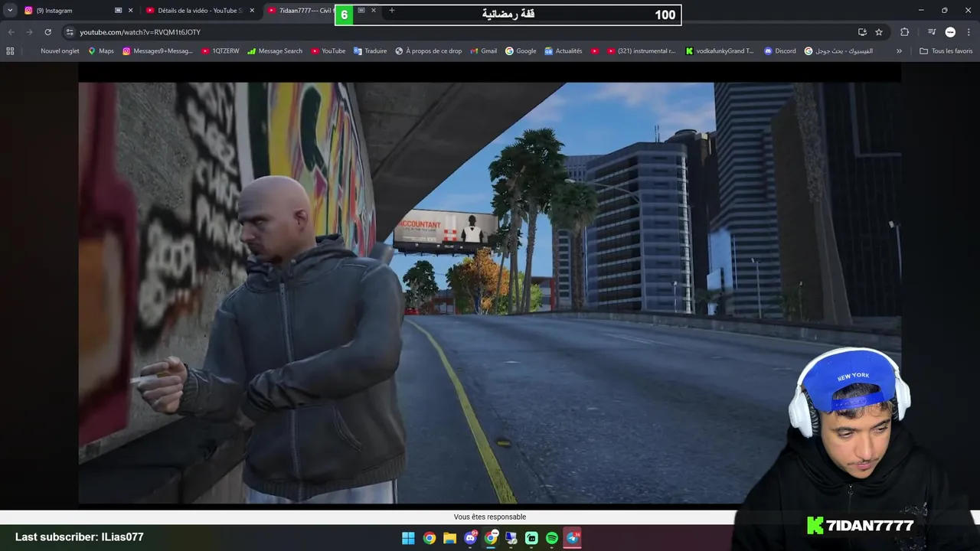Image resolution: width=980 pixels, height=551 pixels.
Task: Open network computers taskbar app
Action: point(511,538)
